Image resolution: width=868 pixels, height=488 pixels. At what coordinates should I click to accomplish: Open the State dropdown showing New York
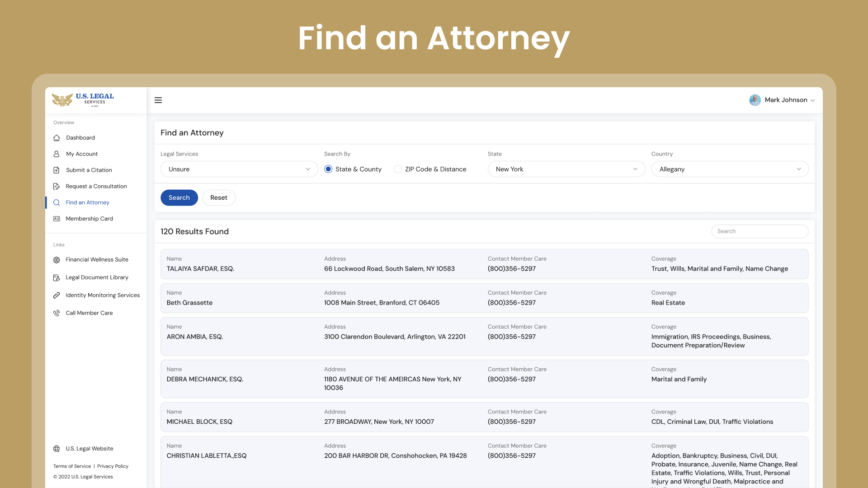566,169
